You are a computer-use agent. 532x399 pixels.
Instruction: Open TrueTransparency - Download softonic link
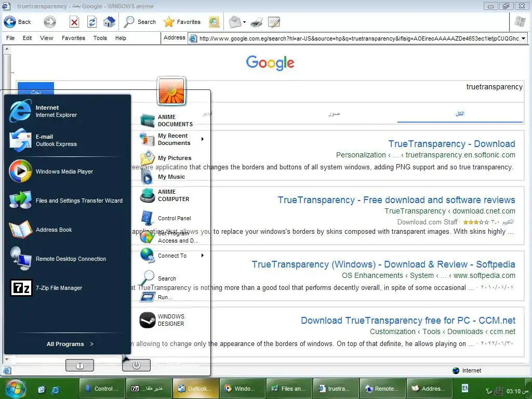point(451,144)
